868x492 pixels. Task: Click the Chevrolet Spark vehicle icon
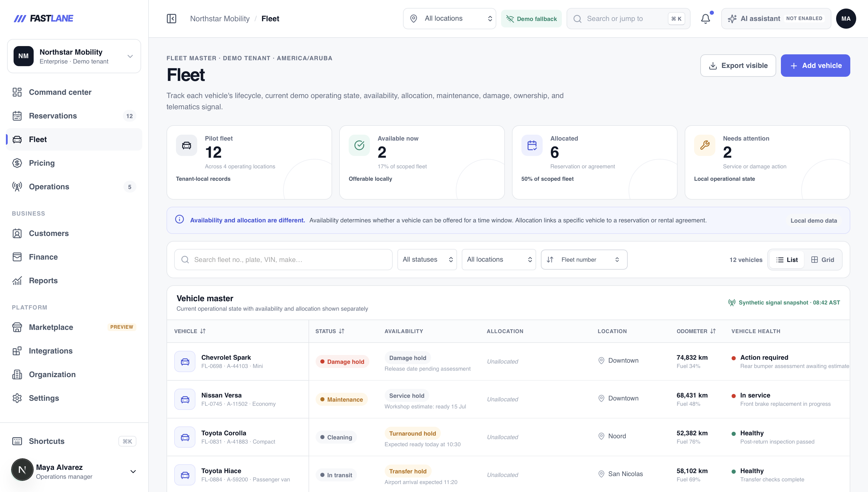(185, 361)
